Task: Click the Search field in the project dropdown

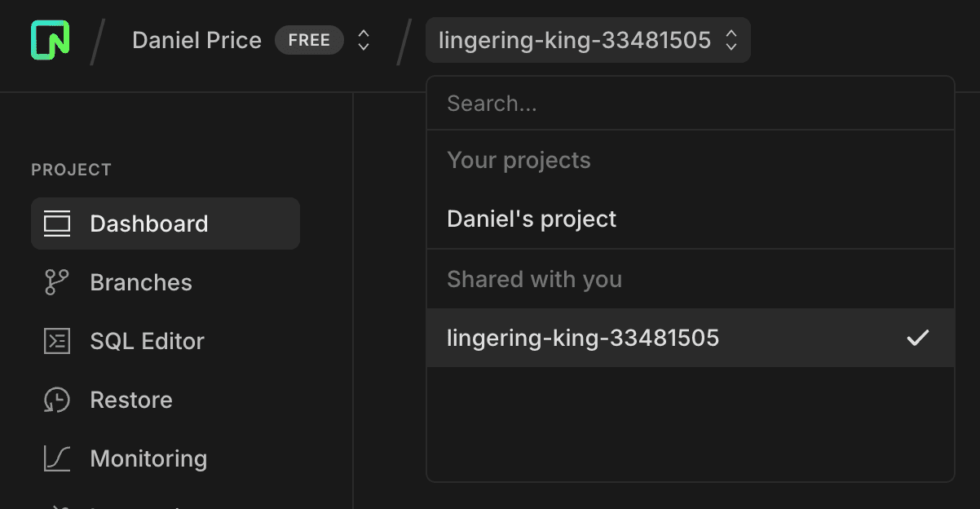Action: click(691, 103)
